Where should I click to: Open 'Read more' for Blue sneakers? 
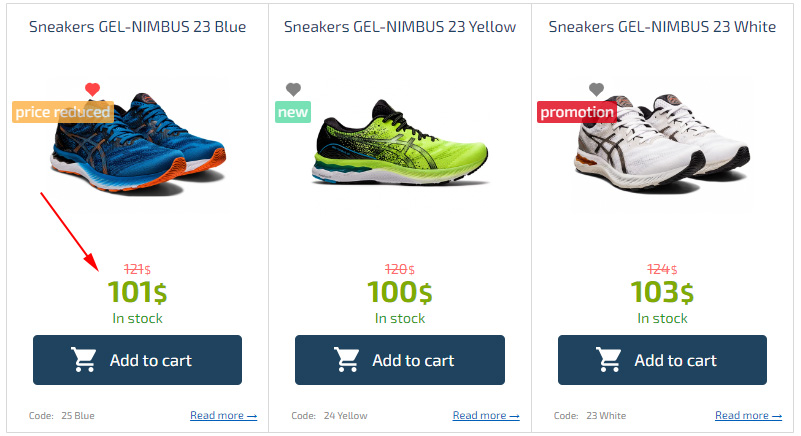(x=223, y=415)
